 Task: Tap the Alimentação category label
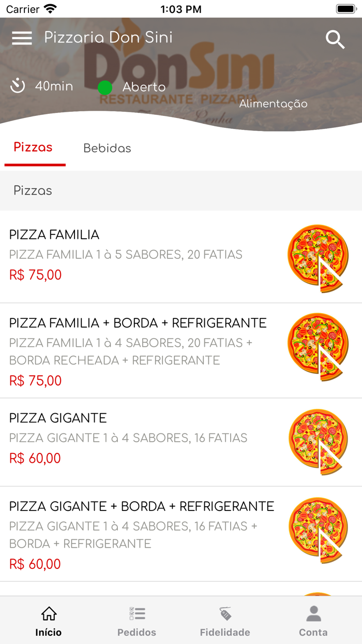pyautogui.click(x=273, y=104)
